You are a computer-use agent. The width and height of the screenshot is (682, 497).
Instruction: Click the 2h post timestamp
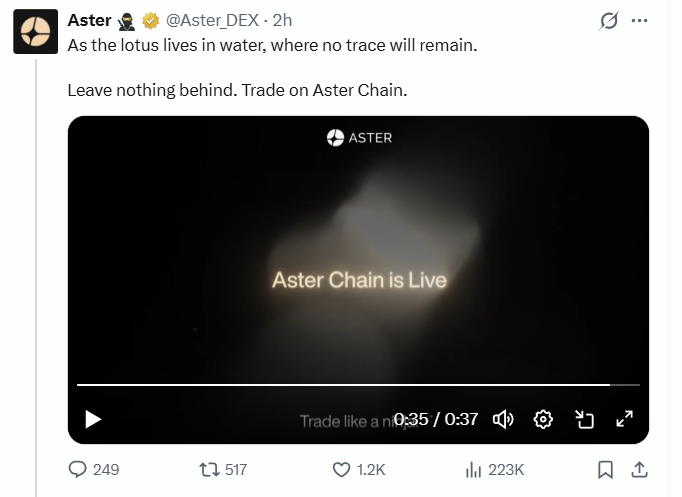(282, 20)
